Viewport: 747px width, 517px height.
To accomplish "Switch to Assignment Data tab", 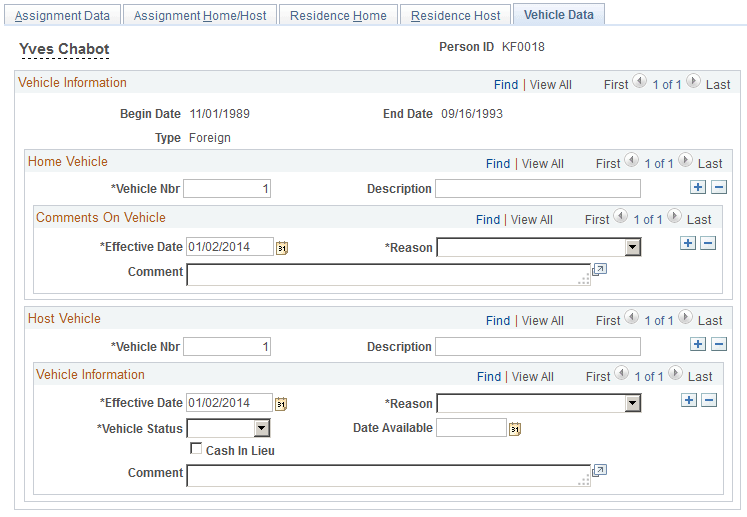I will [x=62, y=15].
